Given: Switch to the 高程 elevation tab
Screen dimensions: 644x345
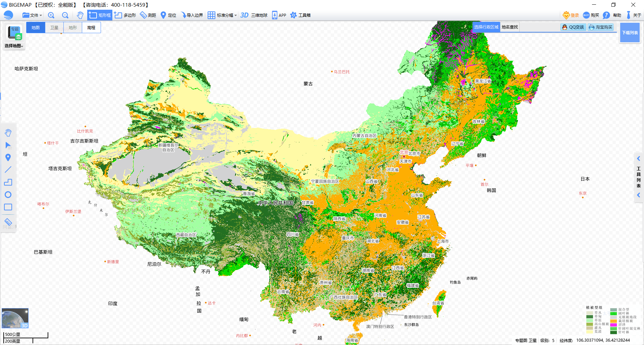Looking at the screenshot, I should tap(91, 27).
